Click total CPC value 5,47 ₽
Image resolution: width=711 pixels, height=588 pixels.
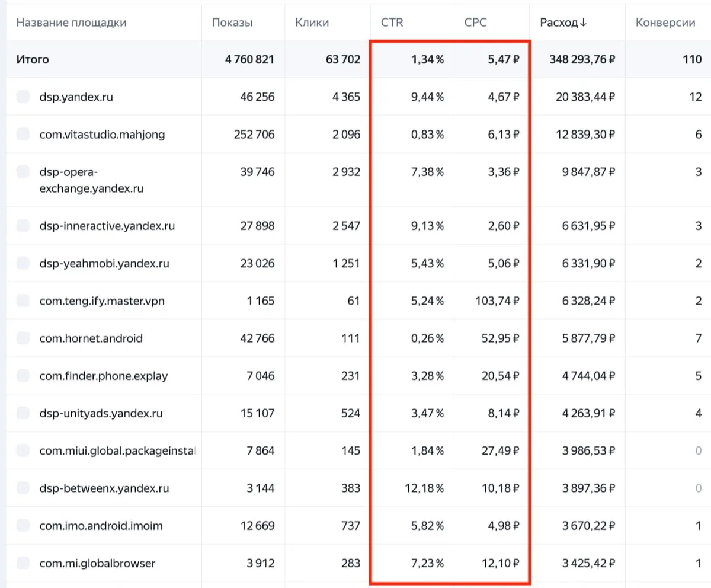click(x=502, y=59)
